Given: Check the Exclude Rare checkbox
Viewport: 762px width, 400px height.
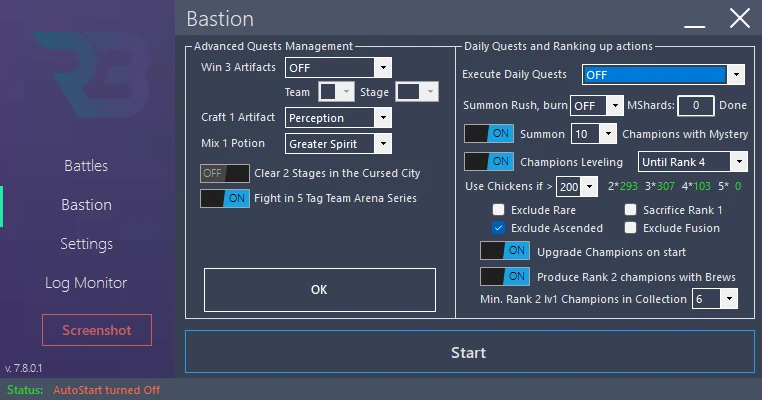Looking at the screenshot, I should pos(498,209).
